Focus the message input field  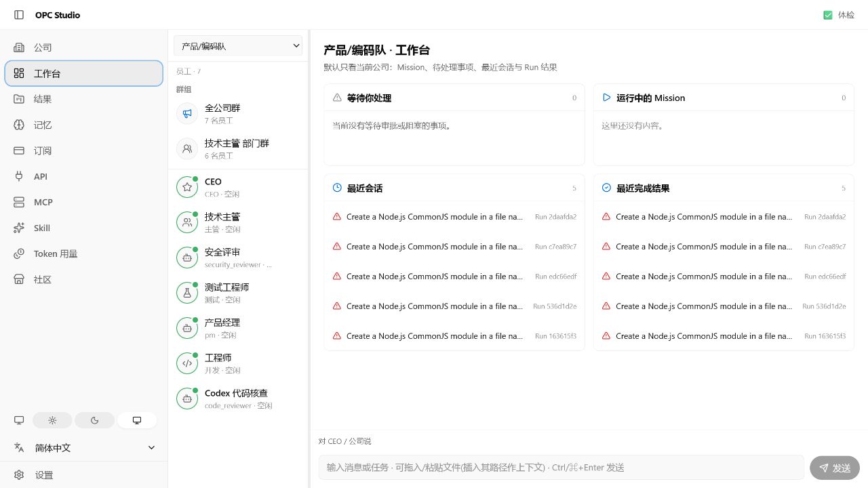tap(561, 468)
